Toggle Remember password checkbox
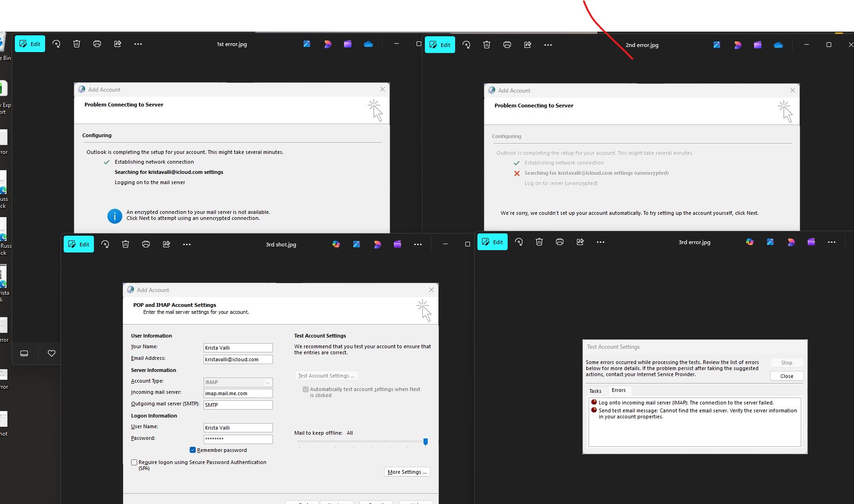854x504 pixels. 192,450
